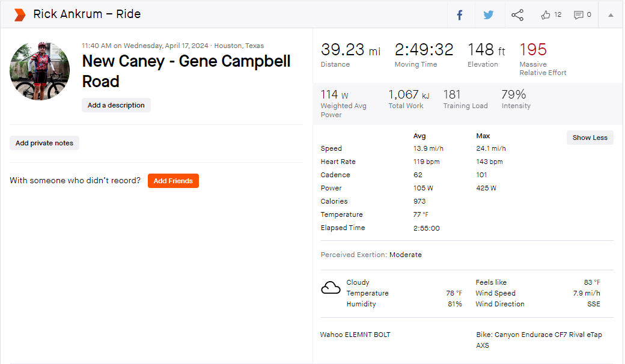This screenshot has height=364, width=625.
Task: Click the orange Add Friends button
Action: click(x=173, y=181)
